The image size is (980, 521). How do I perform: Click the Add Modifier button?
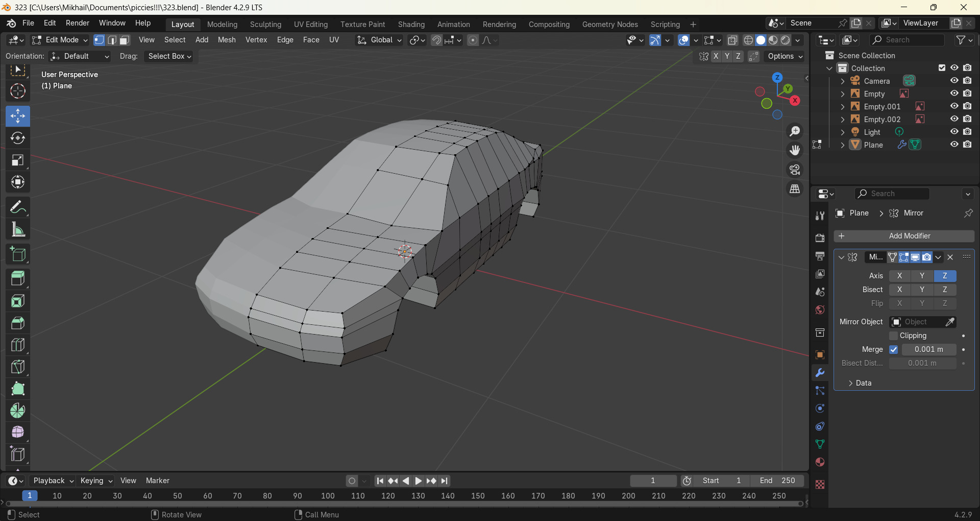pos(903,236)
